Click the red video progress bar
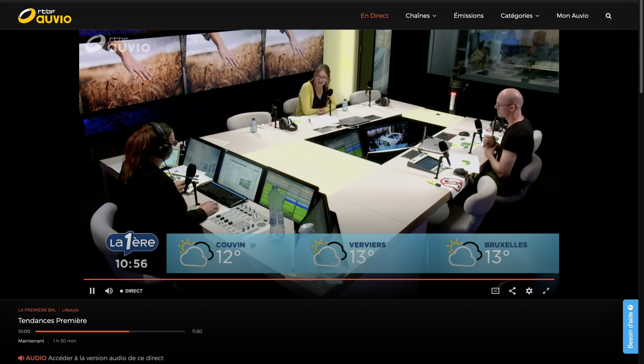 point(319,279)
